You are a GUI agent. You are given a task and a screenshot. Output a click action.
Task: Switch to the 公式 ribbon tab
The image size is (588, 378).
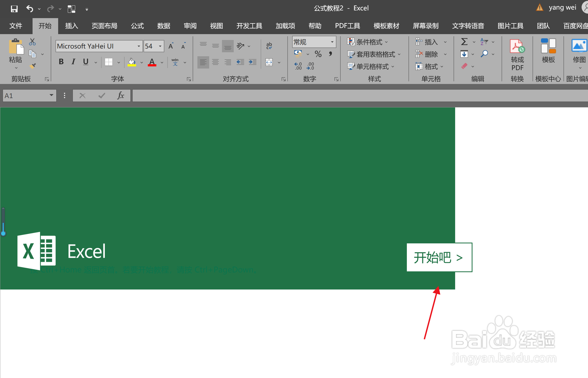(137, 26)
